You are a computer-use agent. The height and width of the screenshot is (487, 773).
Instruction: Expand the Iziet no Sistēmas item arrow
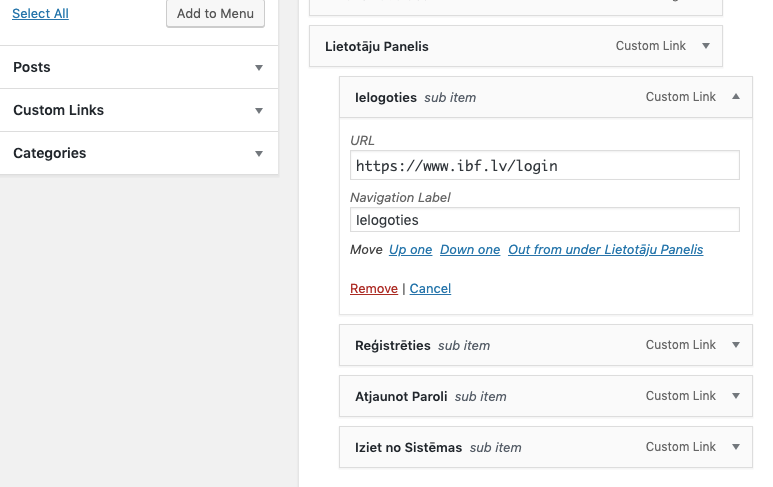click(736, 447)
